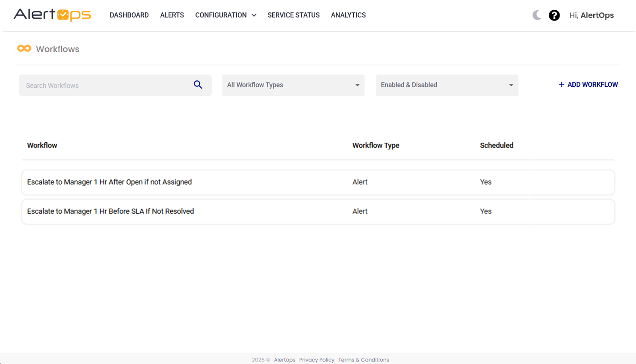Go to the Dashboard menu item

129,15
